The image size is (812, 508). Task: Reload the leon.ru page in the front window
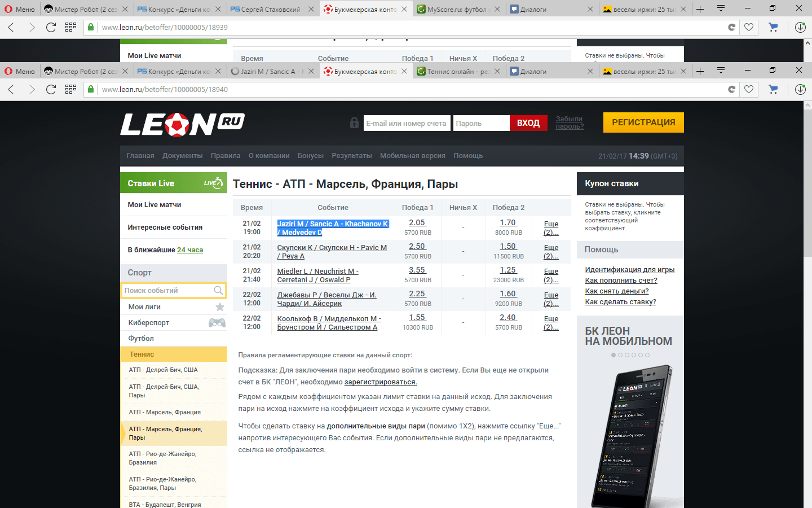[x=51, y=89]
